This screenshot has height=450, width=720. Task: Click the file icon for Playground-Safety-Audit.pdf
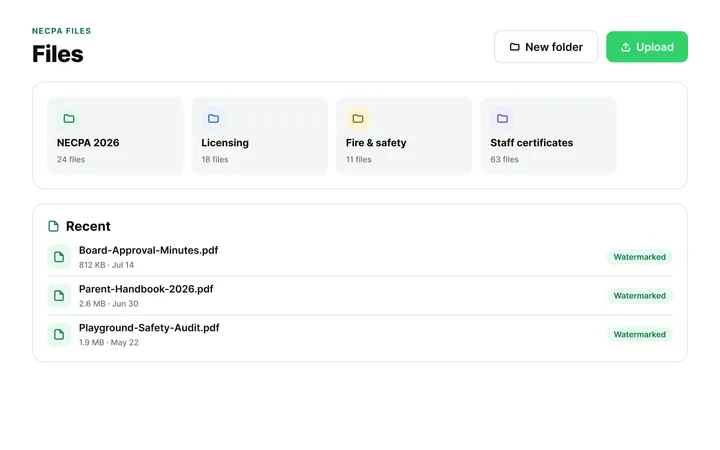coord(59,334)
